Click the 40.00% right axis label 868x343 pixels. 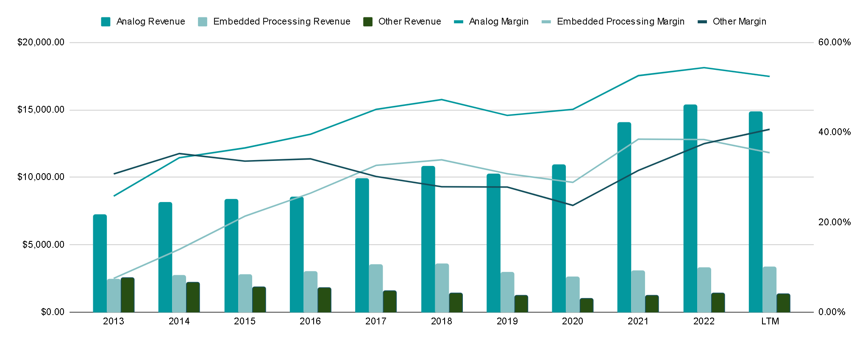tap(835, 132)
